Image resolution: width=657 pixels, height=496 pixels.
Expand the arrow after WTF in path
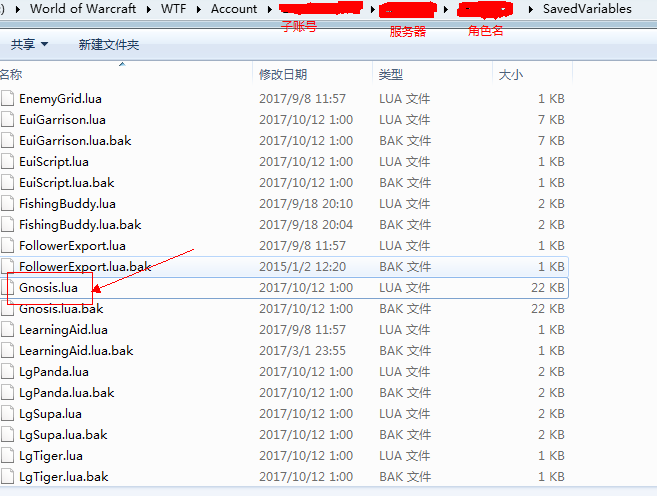[199, 9]
